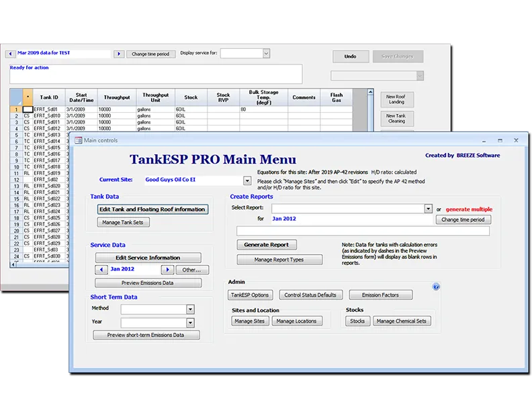Click next month arrow next to Jan 2012 in Service Data
The image size is (532, 420).
point(167,270)
